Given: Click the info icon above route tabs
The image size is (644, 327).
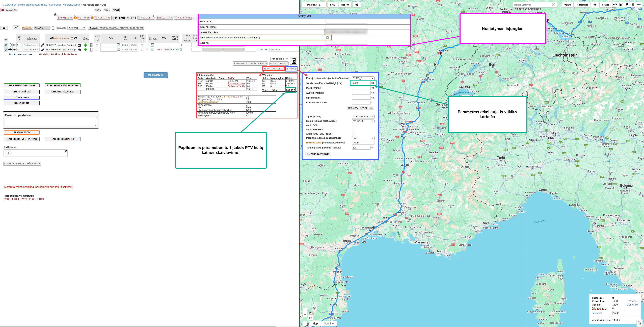Looking at the screenshot, I should pyautogui.click(x=56, y=15).
